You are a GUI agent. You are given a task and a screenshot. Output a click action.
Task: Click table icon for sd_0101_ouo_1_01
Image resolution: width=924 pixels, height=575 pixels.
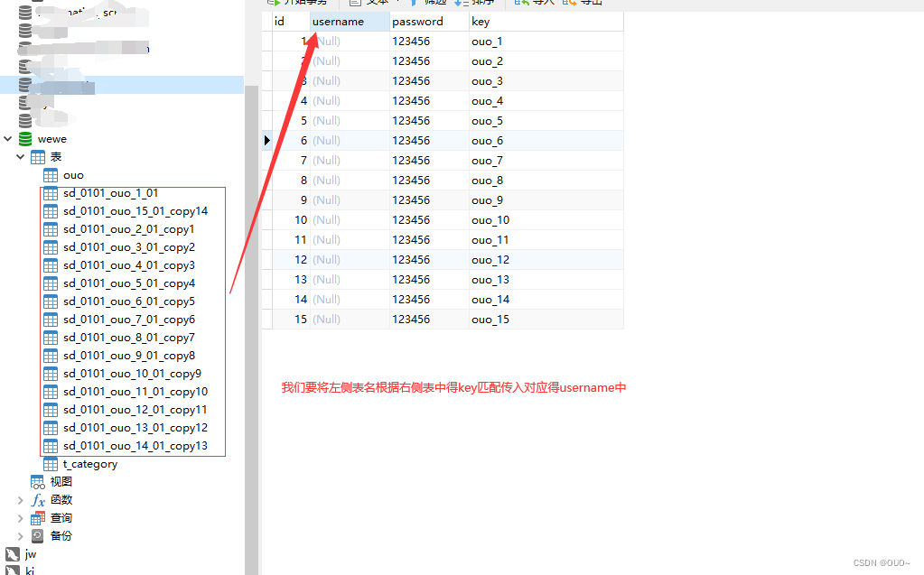tap(51, 193)
